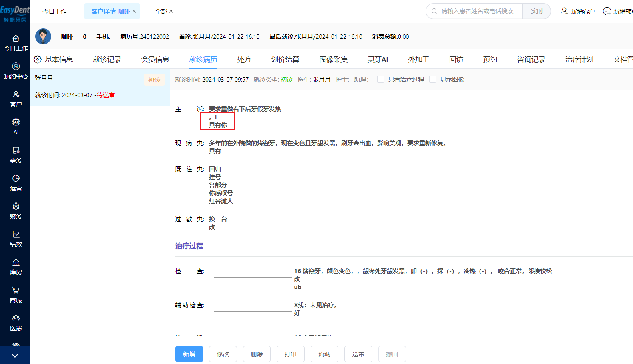The image size is (633, 364).
Task: Click the 初诊 tag on visit record
Action: tap(154, 80)
